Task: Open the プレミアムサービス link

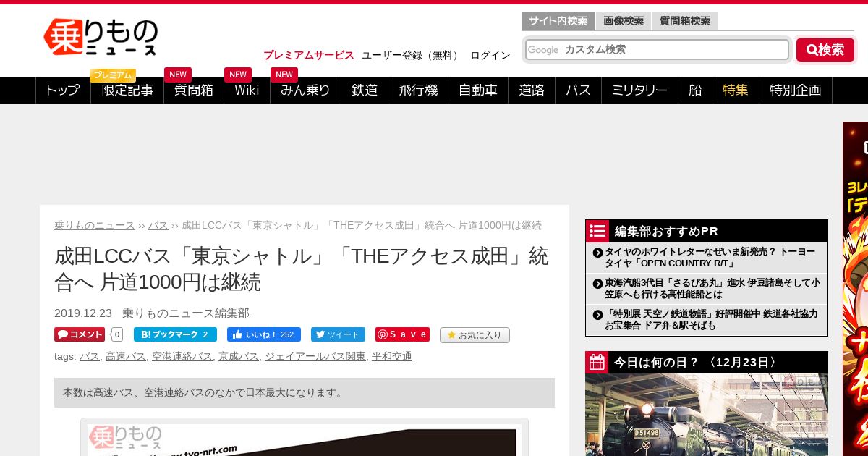Action: pyautogui.click(x=309, y=55)
